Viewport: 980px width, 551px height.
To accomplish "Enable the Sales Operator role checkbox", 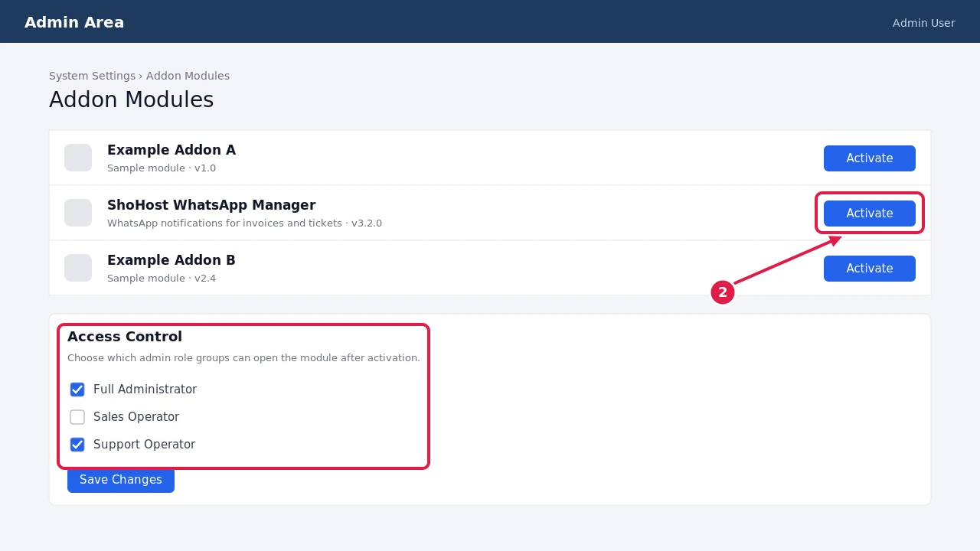I will click(77, 417).
